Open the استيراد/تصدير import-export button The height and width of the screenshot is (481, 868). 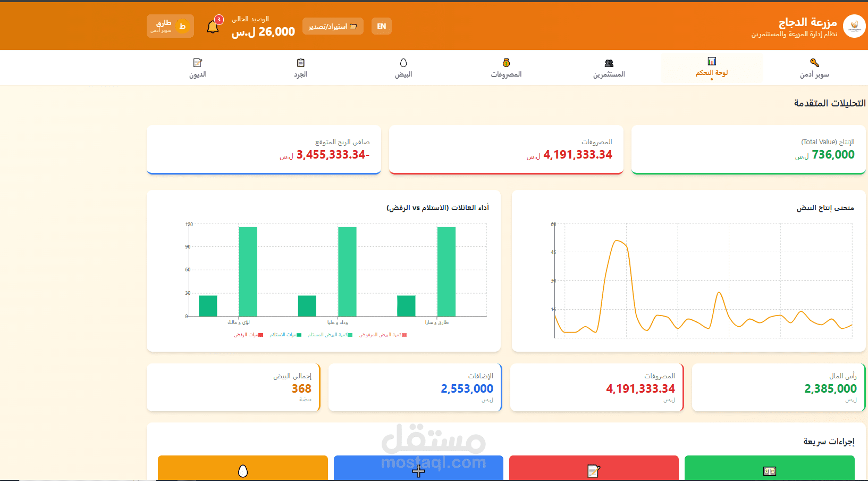(x=333, y=26)
